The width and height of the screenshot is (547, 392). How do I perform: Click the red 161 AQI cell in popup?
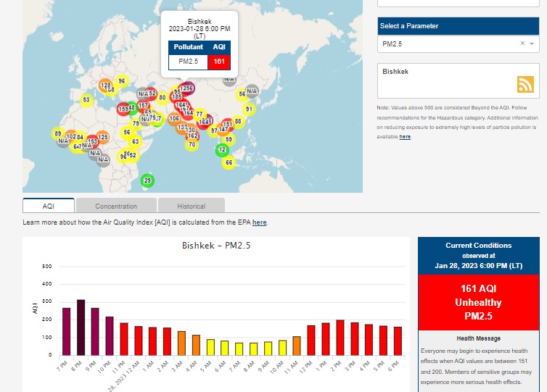[218, 62]
